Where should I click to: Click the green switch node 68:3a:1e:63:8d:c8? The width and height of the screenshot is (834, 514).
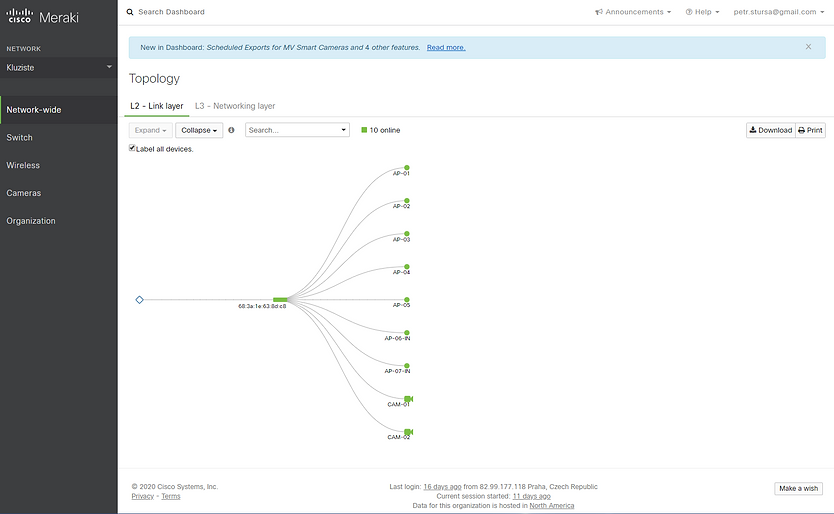click(x=280, y=300)
